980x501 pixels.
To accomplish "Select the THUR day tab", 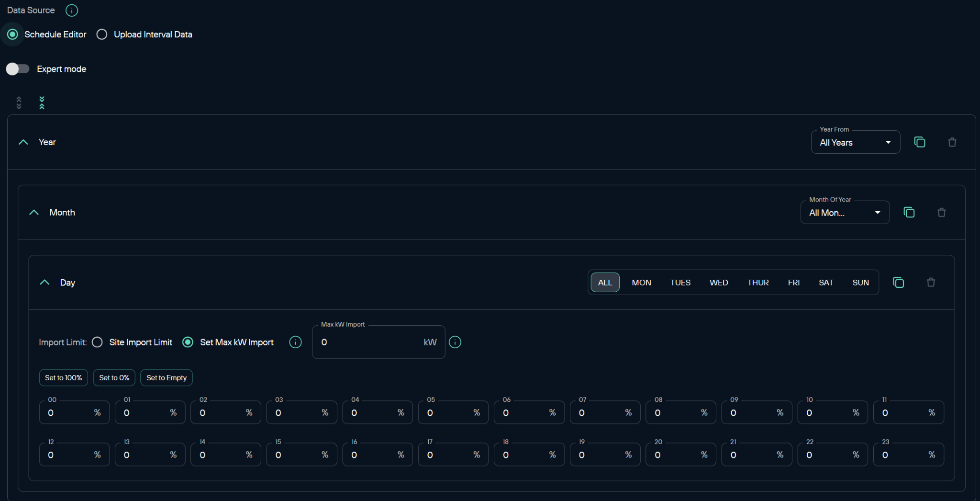I will (758, 283).
